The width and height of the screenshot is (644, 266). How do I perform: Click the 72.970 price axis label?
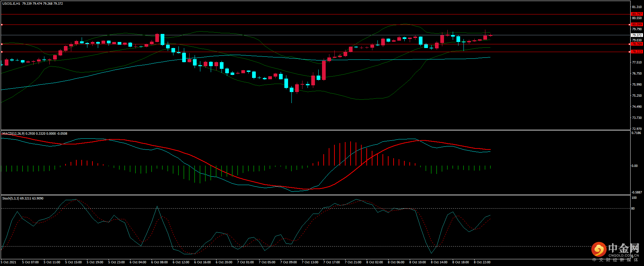[637, 129]
